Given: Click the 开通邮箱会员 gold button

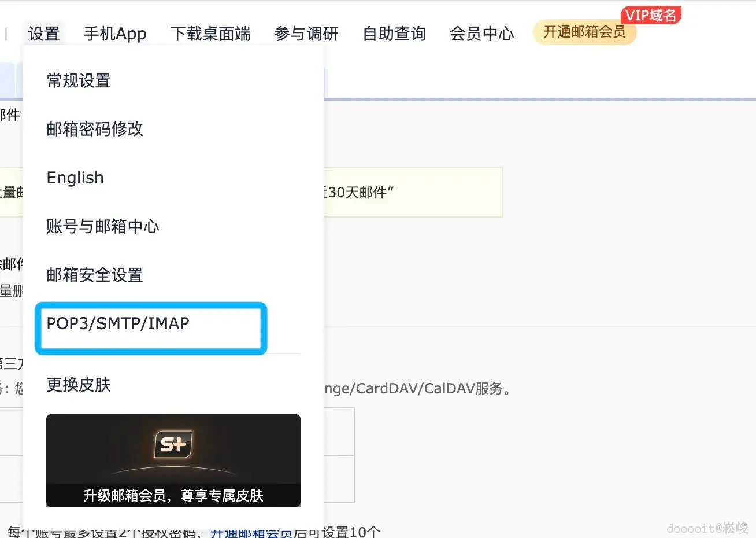Looking at the screenshot, I should (584, 32).
